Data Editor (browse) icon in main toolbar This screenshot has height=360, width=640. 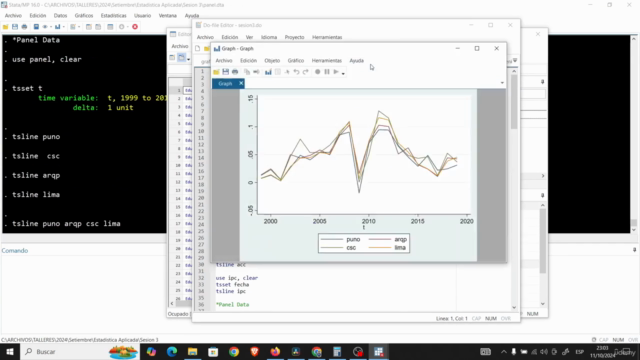click(x=98, y=27)
